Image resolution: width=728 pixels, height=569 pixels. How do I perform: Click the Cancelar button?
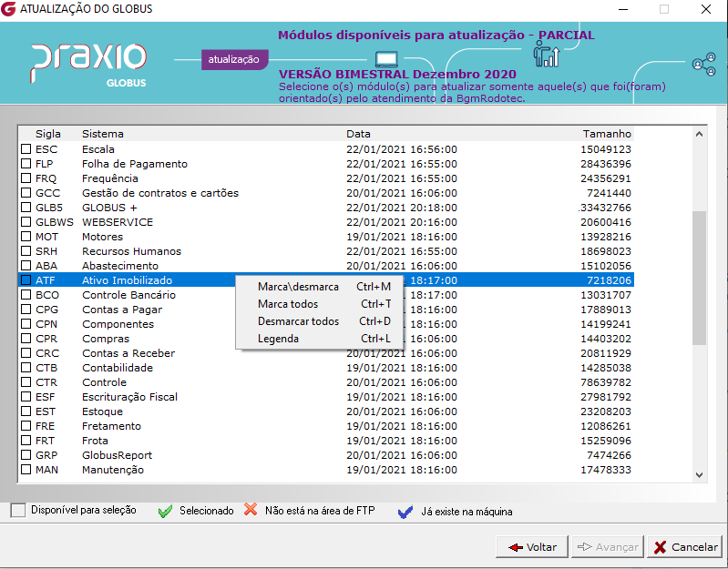tap(685, 547)
